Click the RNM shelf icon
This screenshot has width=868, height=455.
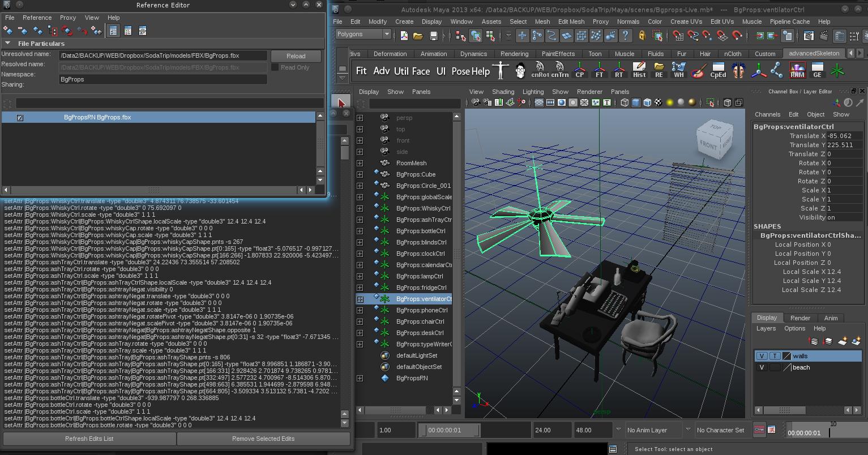coord(797,71)
